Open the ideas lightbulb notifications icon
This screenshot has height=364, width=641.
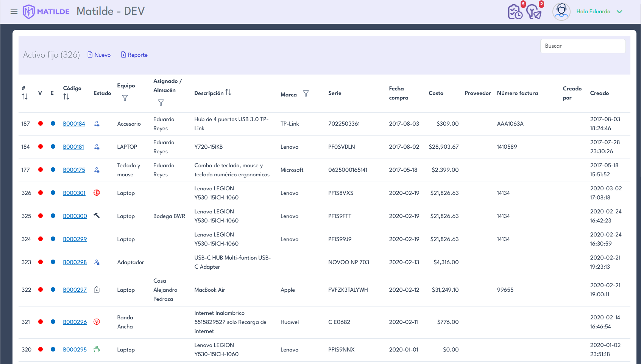point(533,12)
